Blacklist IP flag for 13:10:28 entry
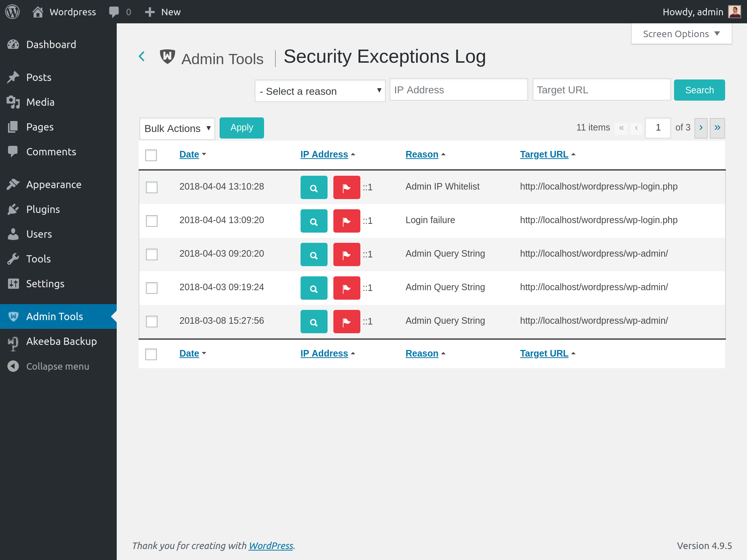747x560 pixels. click(x=347, y=187)
